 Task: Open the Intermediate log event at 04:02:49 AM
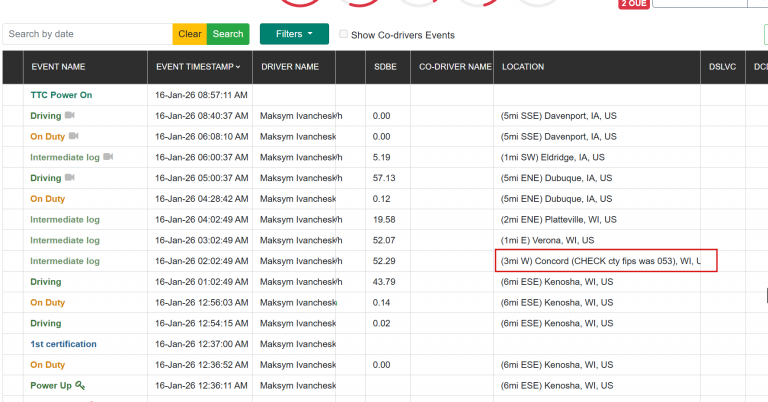(x=65, y=219)
